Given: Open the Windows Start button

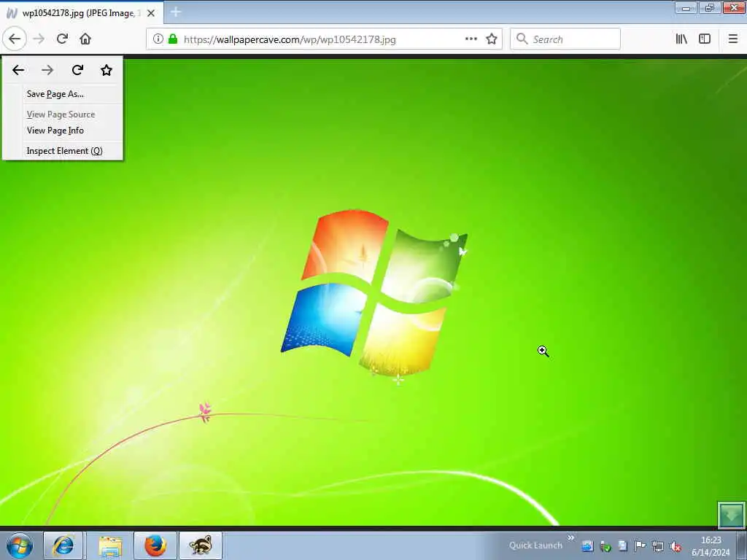Looking at the screenshot, I should click(x=20, y=545).
